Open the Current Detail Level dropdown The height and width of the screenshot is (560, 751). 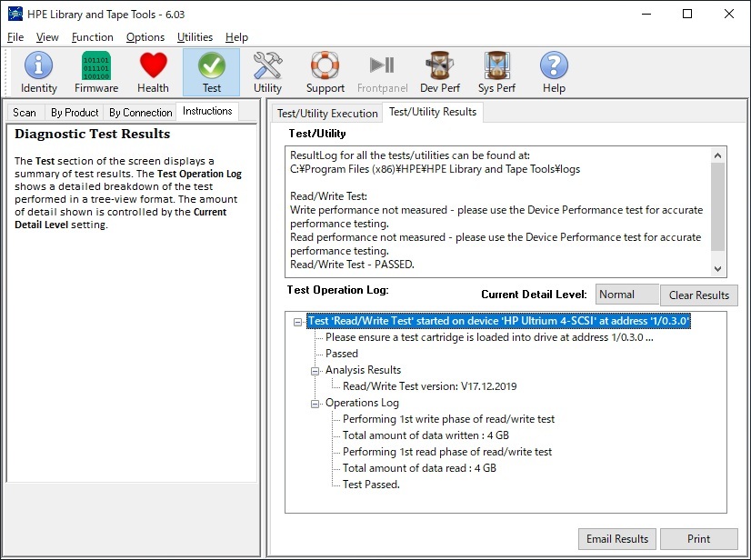627,295
